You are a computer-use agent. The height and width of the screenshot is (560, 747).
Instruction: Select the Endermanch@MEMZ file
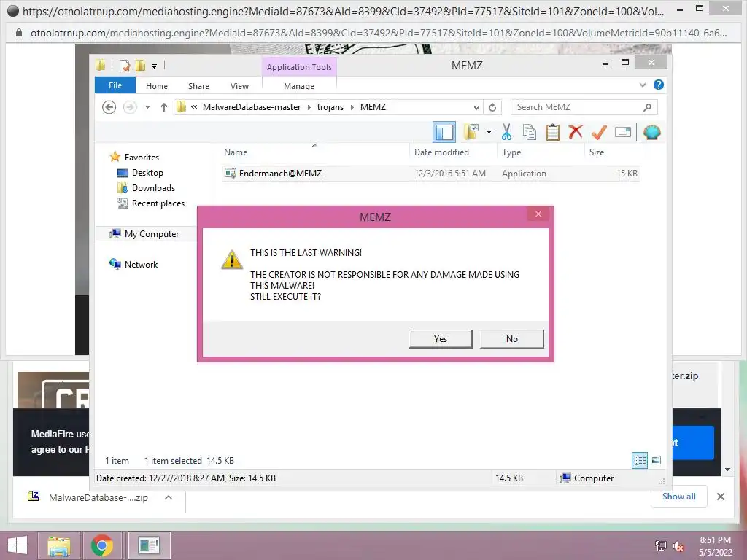coord(431,174)
